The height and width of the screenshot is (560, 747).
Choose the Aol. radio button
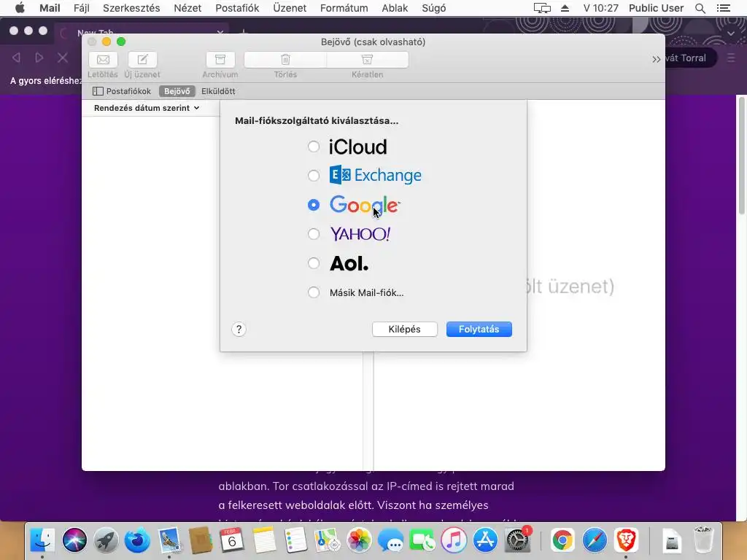click(314, 262)
